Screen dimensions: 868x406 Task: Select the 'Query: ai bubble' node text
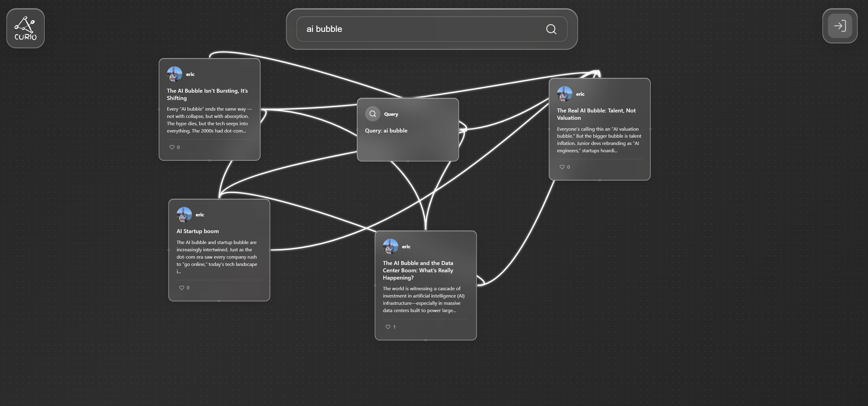(x=386, y=131)
